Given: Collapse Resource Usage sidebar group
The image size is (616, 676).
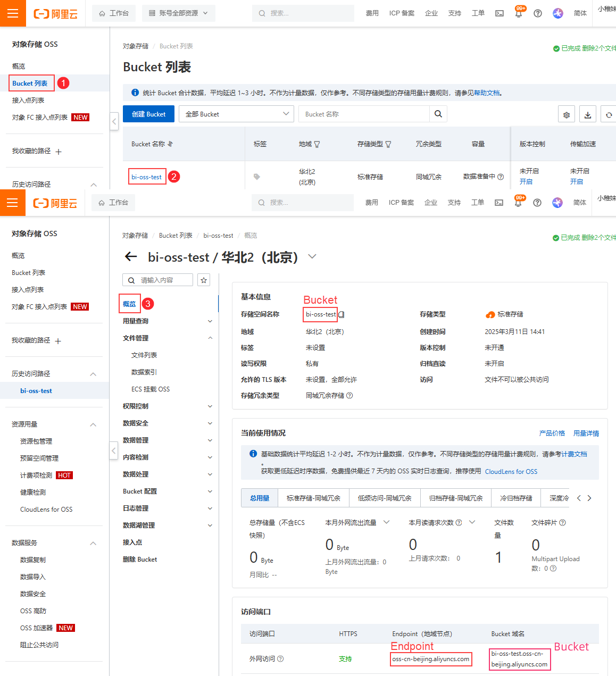Looking at the screenshot, I should pyautogui.click(x=93, y=424).
